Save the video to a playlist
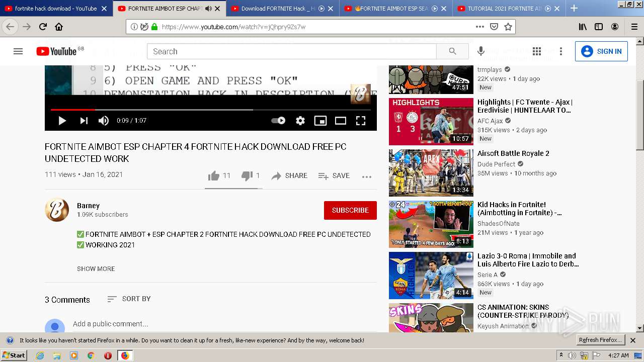Viewport: 644px width, 362px height. (x=334, y=175)
